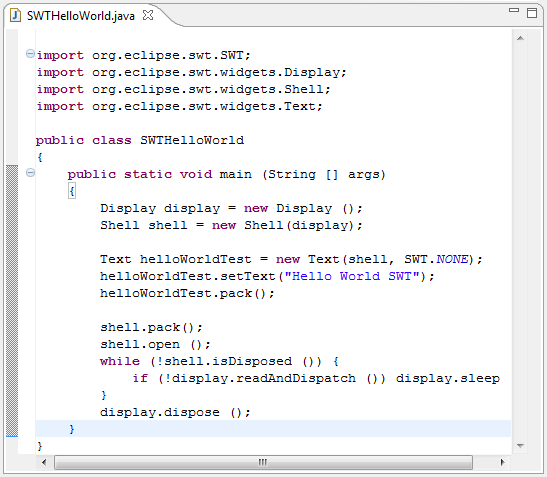Place cursor on display.dispose () line
547x477 pixels.
tap(175, 412)
